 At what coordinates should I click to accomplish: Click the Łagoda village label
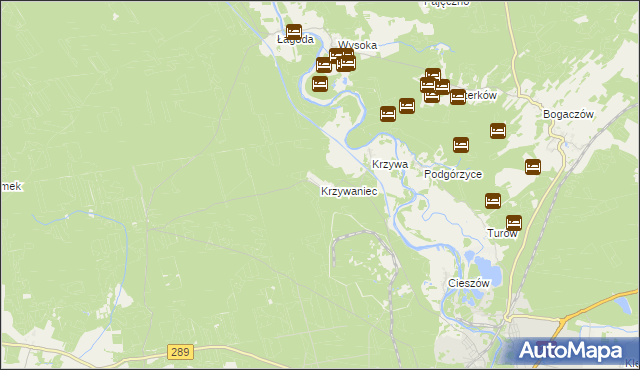295,40
